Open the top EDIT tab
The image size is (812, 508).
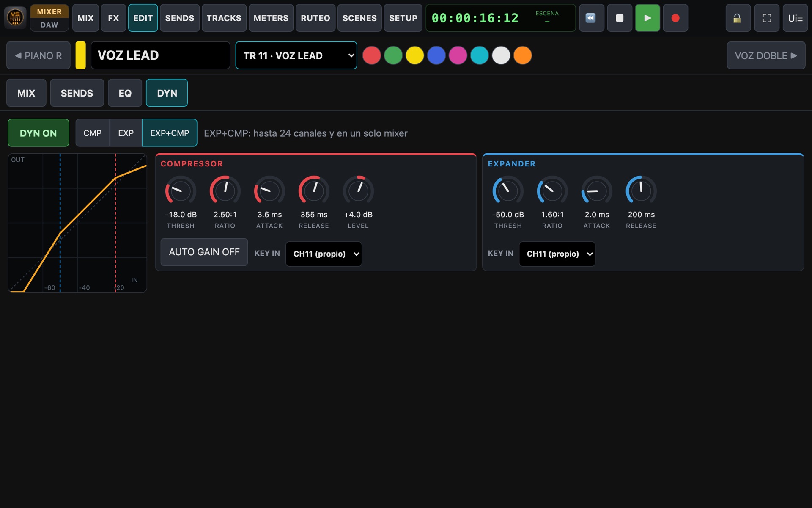(x=143, y=18)
